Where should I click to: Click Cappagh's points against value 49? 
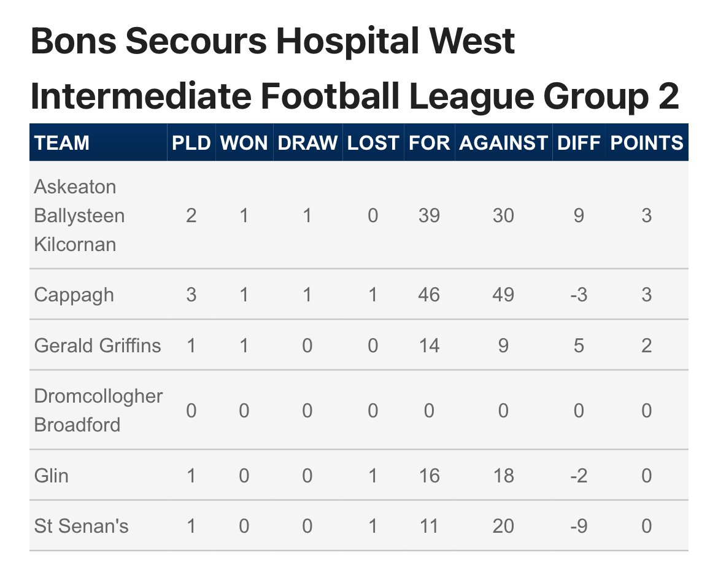click(x=503, y=295)
